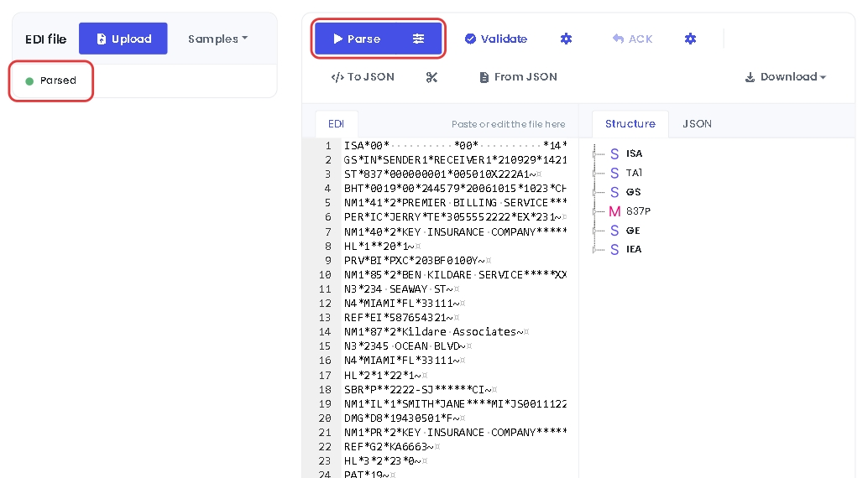Screen dimensions: 868x478
Task: Click the Upload file icon
Action: pos(102,39)
